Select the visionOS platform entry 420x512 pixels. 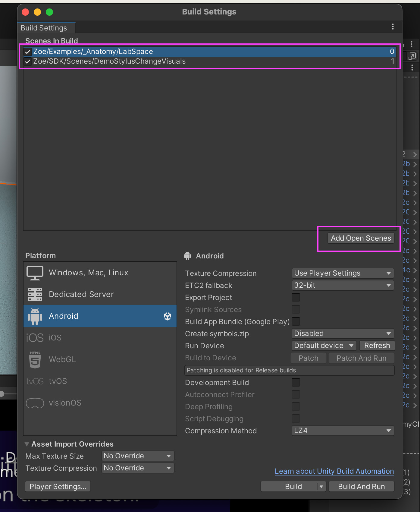coord(100,403)
